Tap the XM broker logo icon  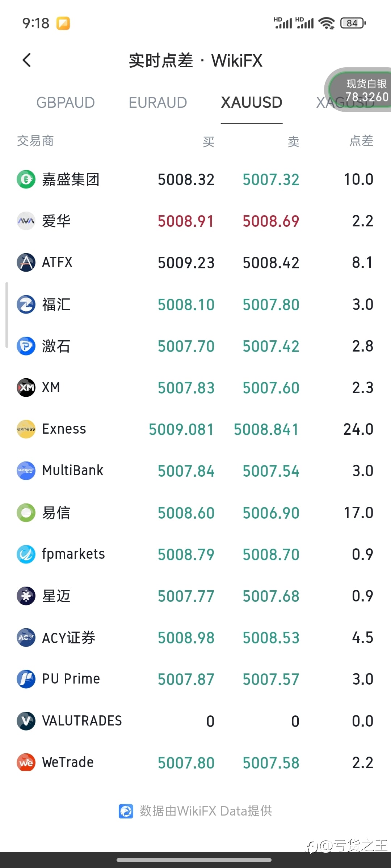26,388
